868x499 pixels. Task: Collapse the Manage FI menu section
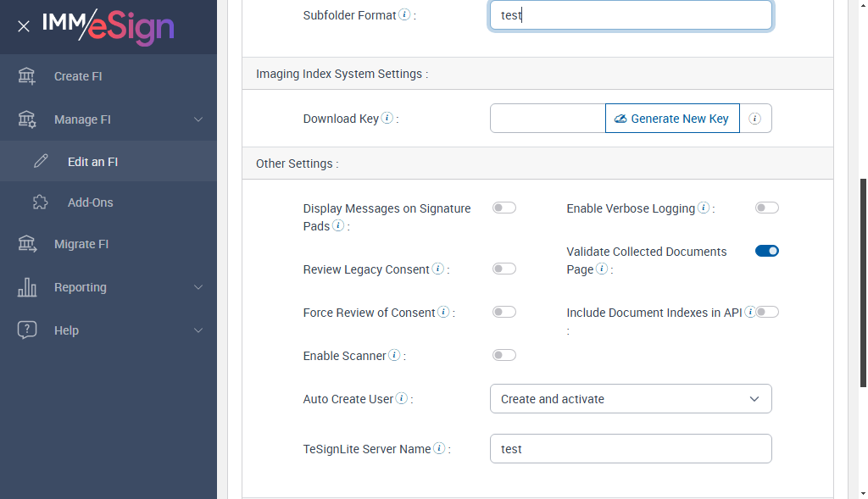pos(198,119)
